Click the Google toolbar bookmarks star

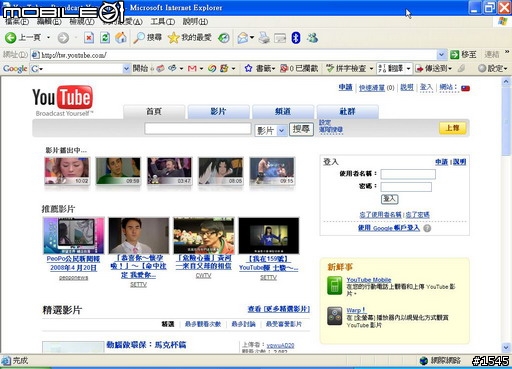(x=248, y=68)
